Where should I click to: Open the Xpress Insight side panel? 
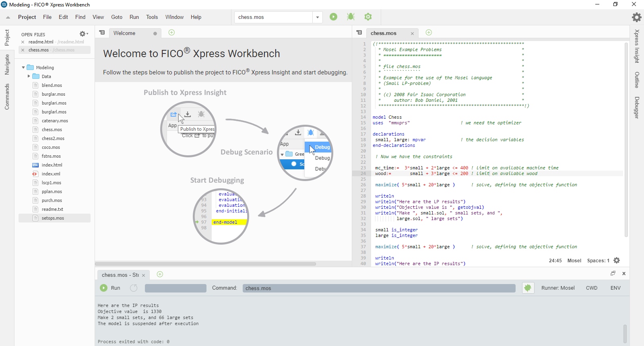point(637,46)
